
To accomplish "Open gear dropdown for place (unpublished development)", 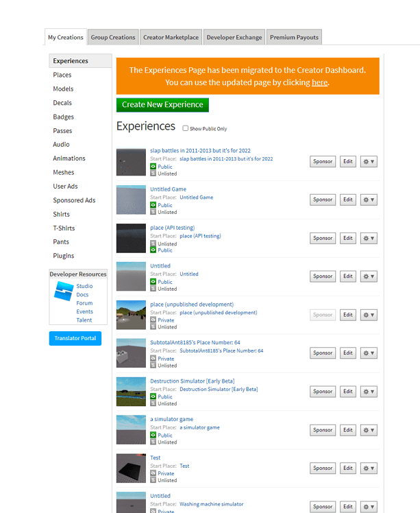I will click(x=369, y=315).
